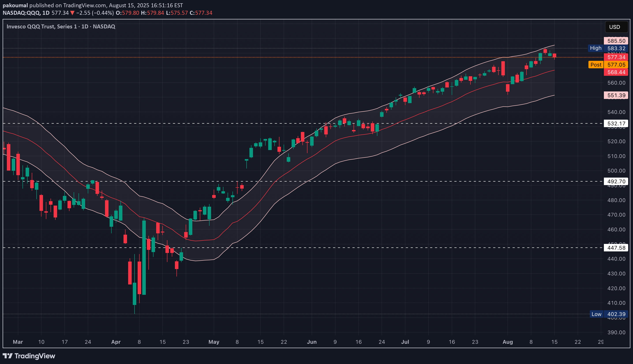Click the Mar label on time axis
633x364 pixels.
pos(18,342)
